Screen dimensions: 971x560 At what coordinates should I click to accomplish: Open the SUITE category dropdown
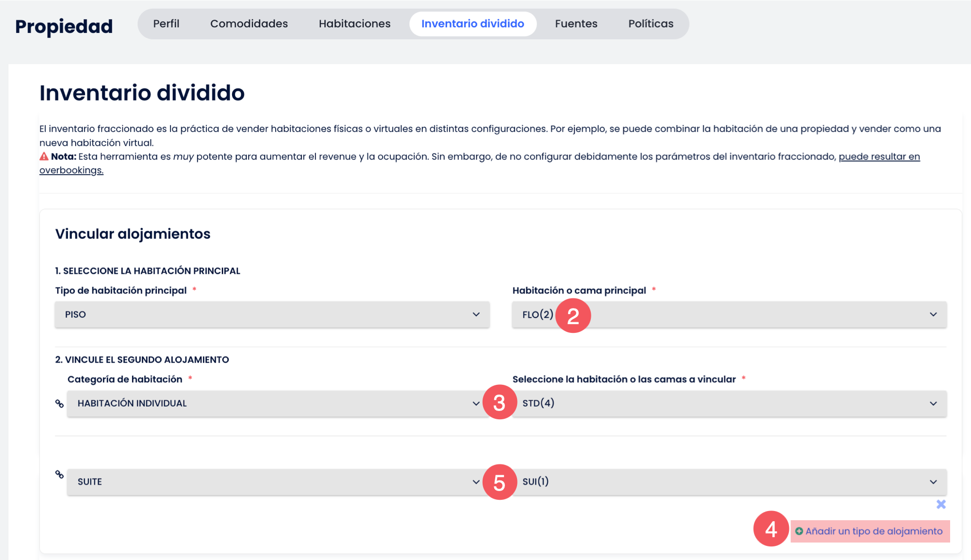click(x=272, y=482)
